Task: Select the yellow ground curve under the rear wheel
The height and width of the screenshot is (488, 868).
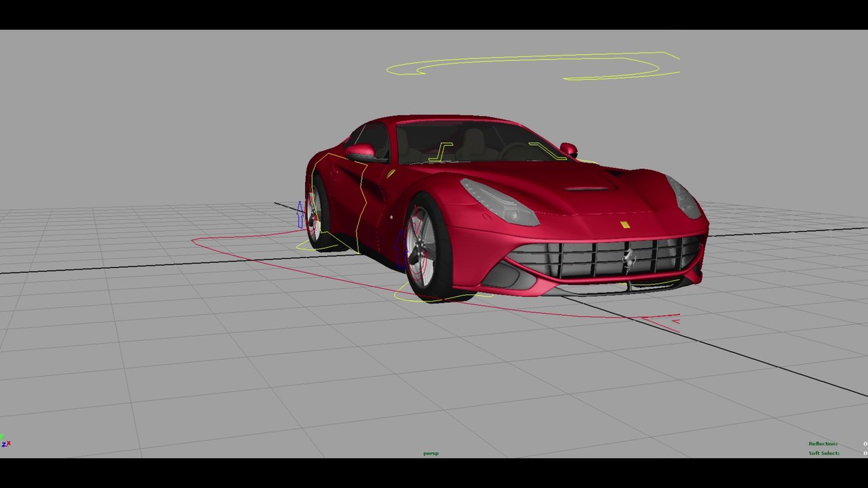Action: pos(319,245)
